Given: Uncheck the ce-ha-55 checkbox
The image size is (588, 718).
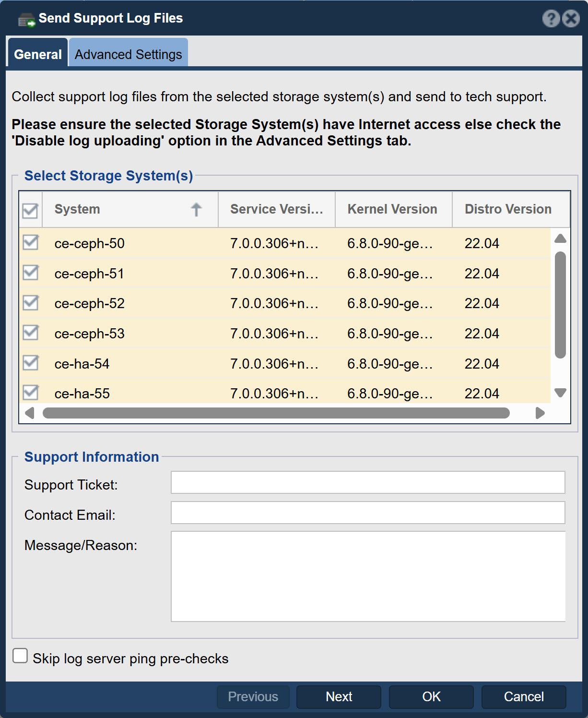Looking at the screenshot, I should [31, 393].
